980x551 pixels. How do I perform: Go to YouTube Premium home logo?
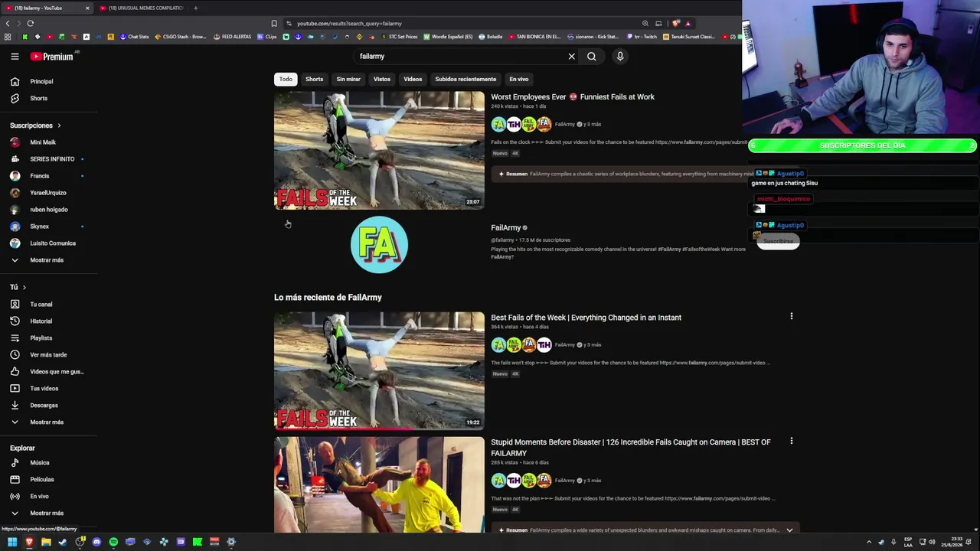click(52, 56)
